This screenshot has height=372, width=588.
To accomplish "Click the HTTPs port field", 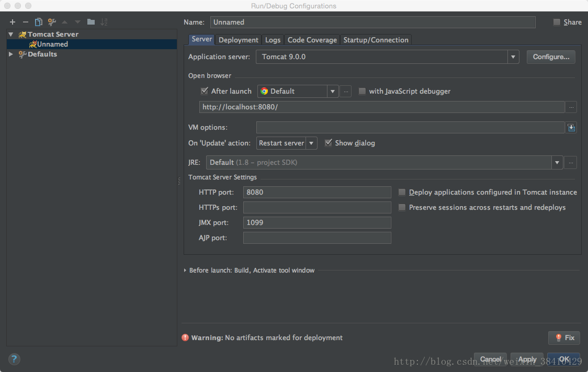I will point(317,207).
